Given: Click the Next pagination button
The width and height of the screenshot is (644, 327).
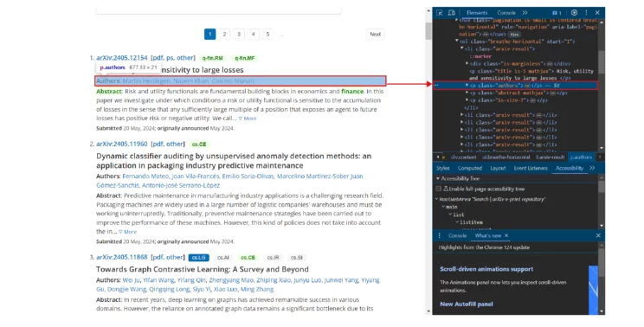Looking at the screenshot, I should click(376, 34).
